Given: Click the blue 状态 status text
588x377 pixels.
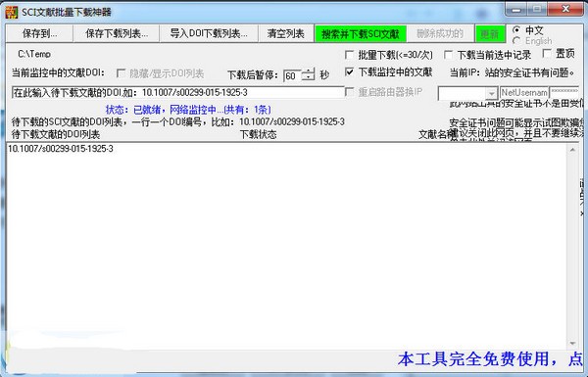Looking at the screenshot, I should (x=188, y=110).
